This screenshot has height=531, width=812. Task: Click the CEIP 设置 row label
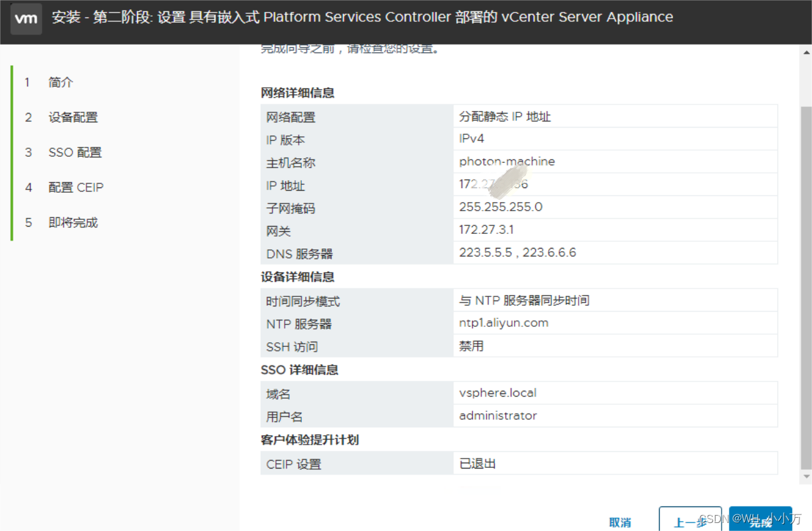[x=293, y=465]
